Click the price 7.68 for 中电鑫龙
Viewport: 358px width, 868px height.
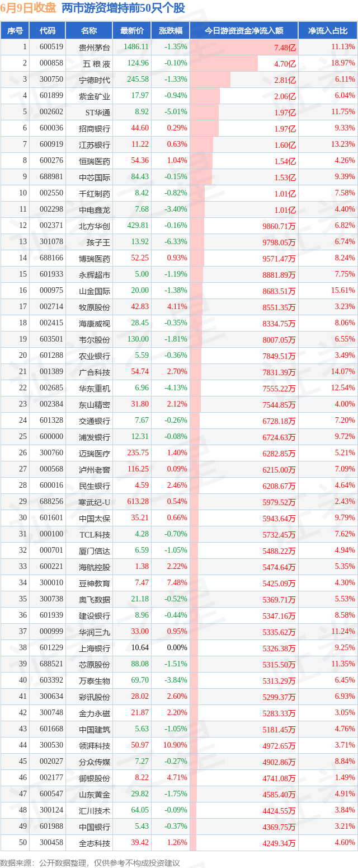(x=142, y=209)
